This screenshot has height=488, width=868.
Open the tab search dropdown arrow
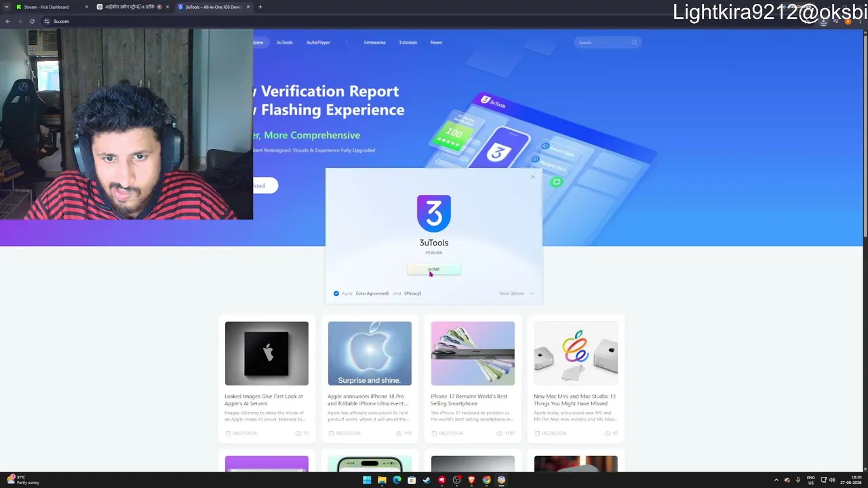coord(7,7)
